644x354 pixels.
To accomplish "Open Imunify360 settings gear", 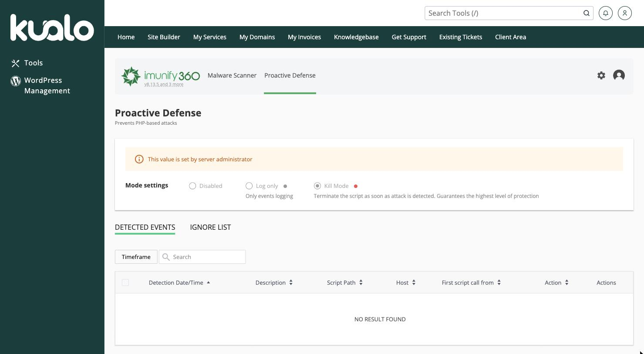I will (x=601, y=75).
